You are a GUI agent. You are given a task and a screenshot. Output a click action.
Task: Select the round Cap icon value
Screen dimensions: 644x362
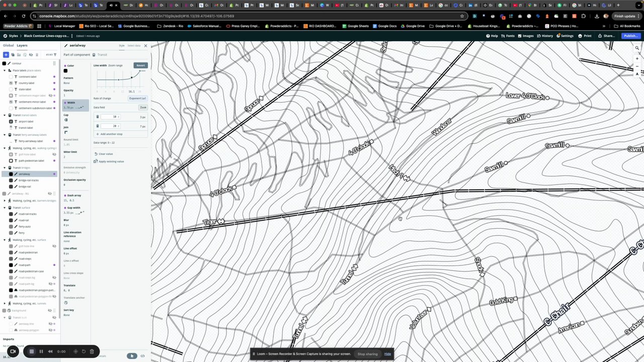tap(66, 120)
